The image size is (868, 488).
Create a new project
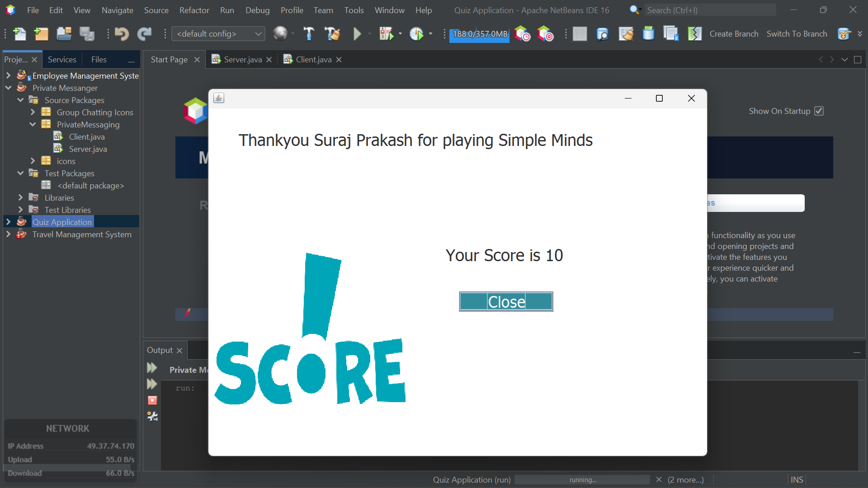click(x=41, y=33)
